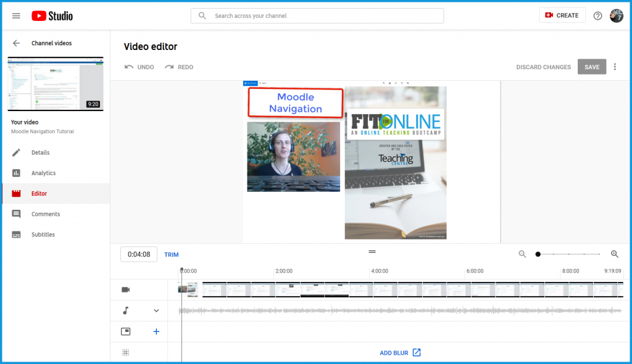Click the timeline zoom slider track
632x364 pixels.
(568, 254)
